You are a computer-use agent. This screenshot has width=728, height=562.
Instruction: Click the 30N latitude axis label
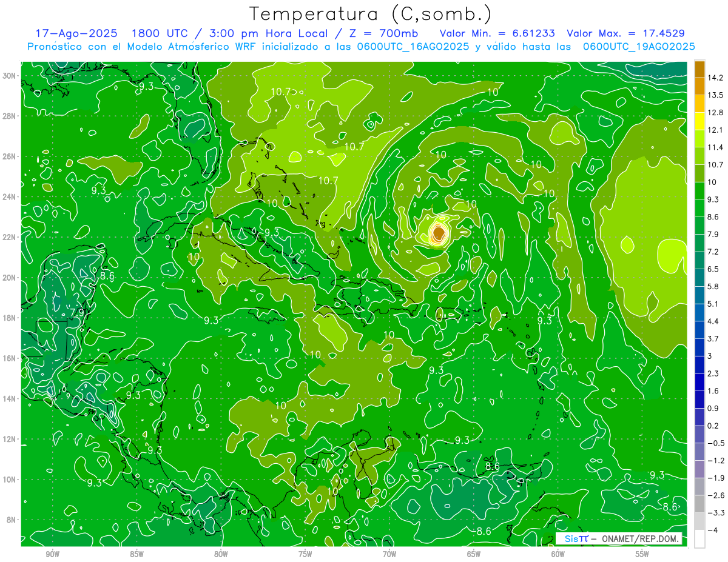(x=10, y=76)
